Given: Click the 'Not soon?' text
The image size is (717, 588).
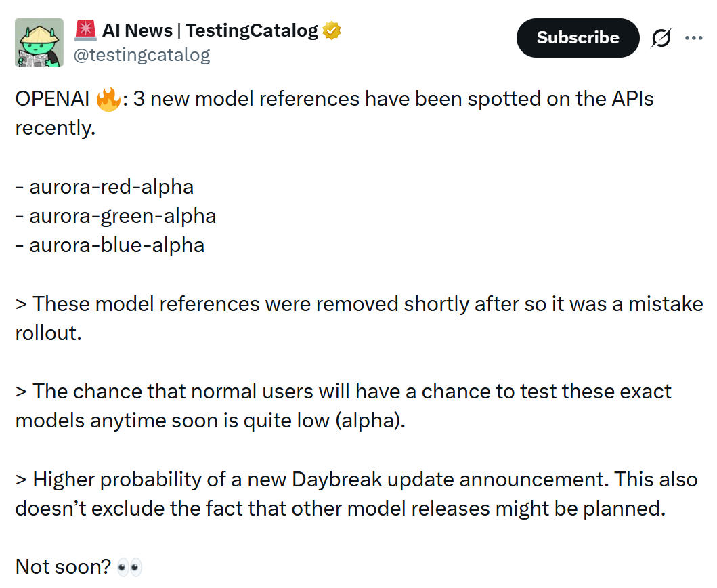Looking at the screenshot, I should coord(63,567).
